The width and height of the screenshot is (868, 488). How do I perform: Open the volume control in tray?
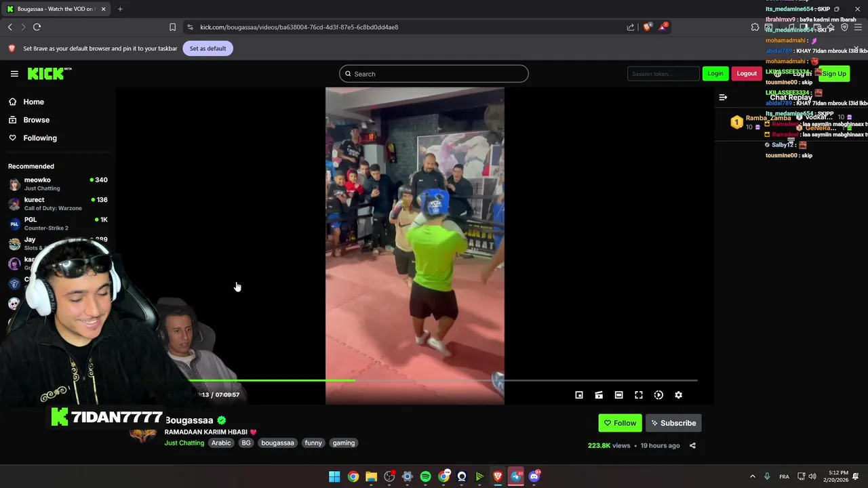(x=812, y=476)
